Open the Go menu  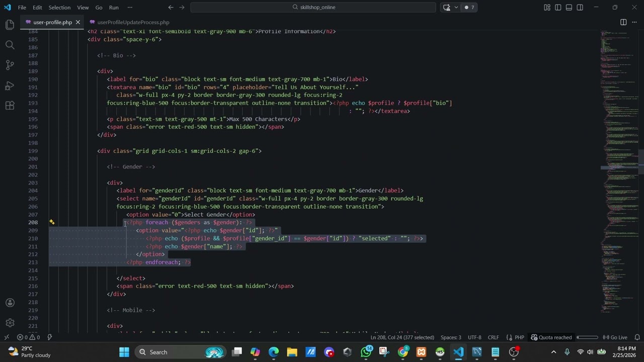99,8
